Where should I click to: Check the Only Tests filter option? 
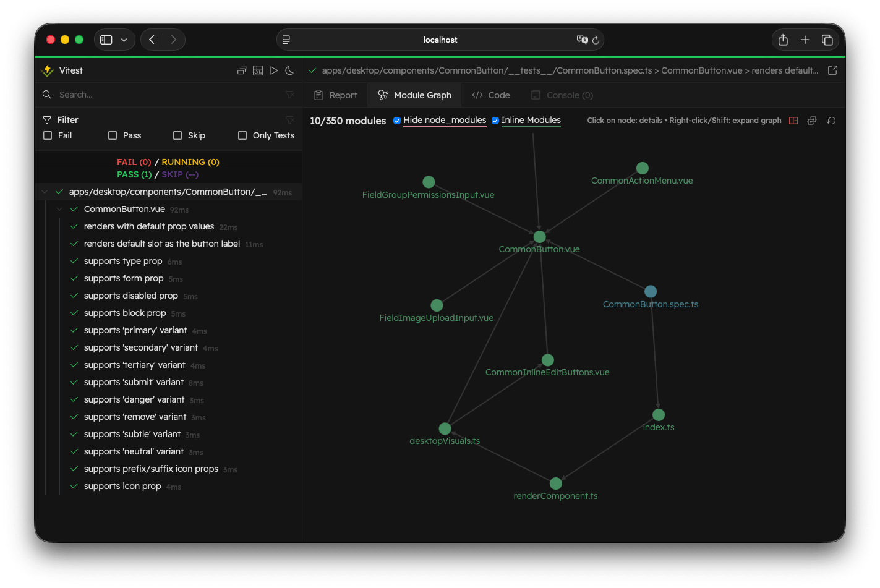[242, 135]
